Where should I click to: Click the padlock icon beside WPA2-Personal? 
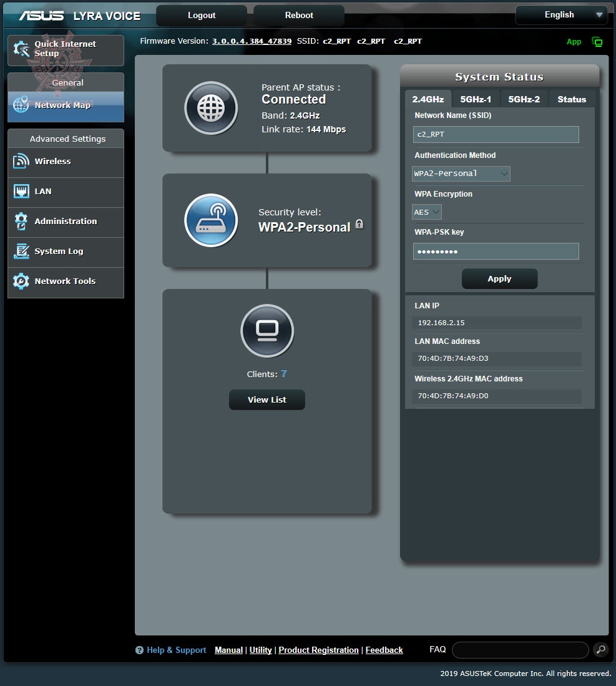(x=359, y=224)
